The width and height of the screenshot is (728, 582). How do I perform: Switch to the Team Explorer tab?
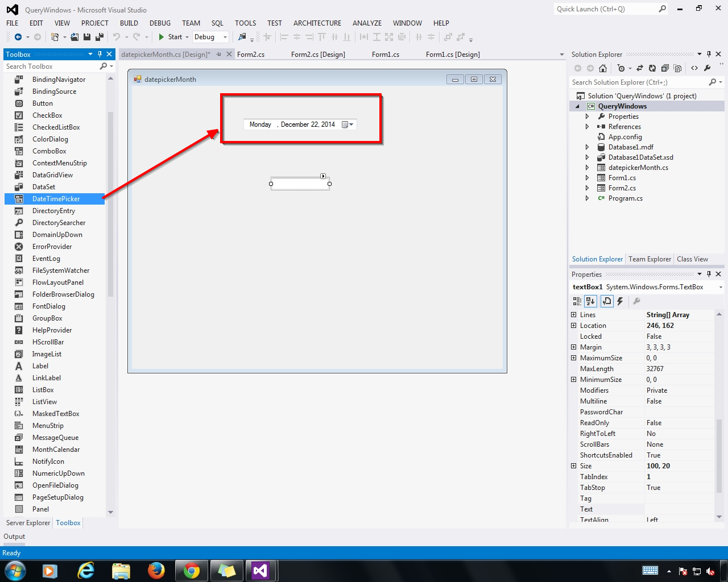650,259
